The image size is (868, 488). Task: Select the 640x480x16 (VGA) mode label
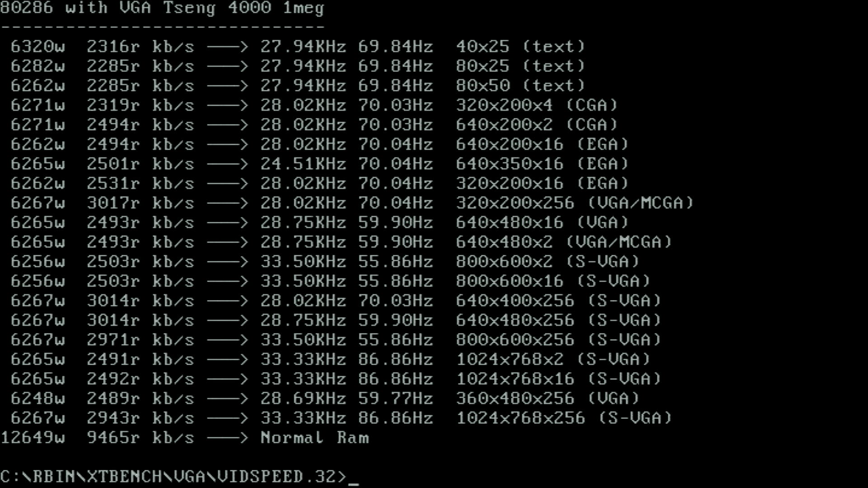(x=542, y=222)
